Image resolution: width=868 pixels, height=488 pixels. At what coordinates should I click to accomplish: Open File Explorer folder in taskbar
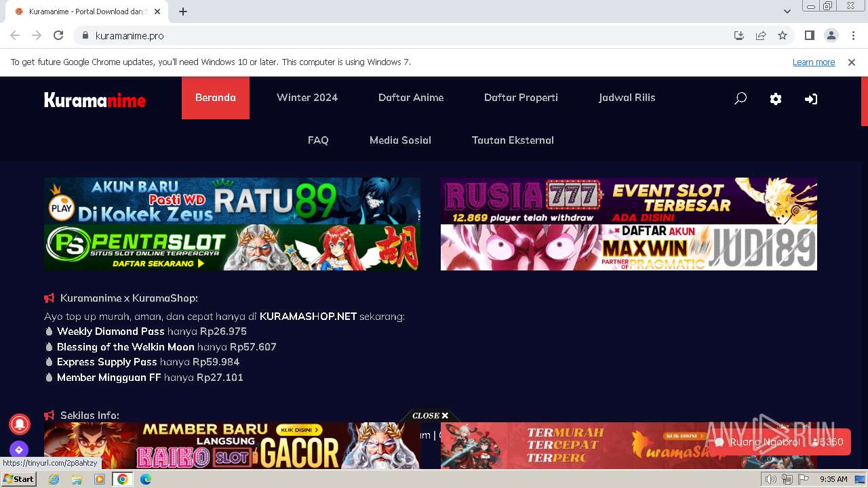[x=77, y=479]
